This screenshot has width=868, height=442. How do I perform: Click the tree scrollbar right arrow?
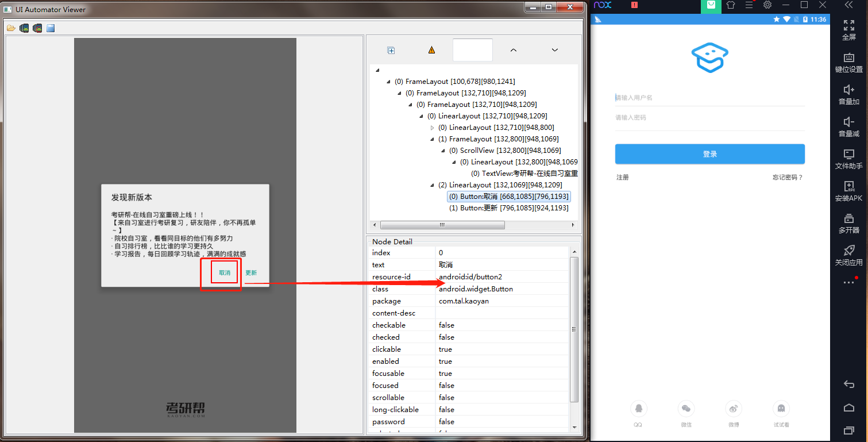(x=573, y=225)
